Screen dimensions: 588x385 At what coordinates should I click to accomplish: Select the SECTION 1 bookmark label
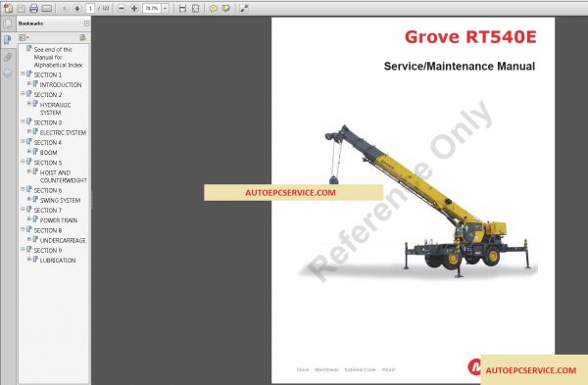pyautogui.click(x=48, y=75)
